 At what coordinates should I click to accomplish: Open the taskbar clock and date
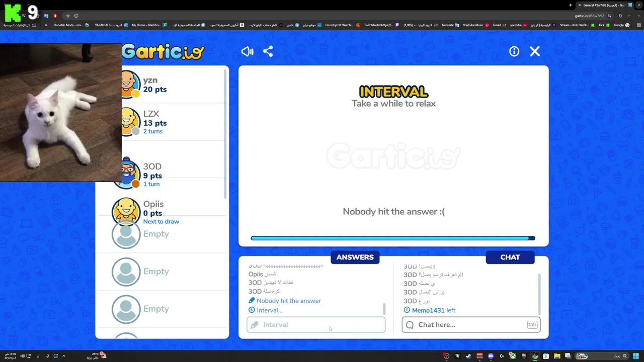pyautogui.click(x=11, y=356)
